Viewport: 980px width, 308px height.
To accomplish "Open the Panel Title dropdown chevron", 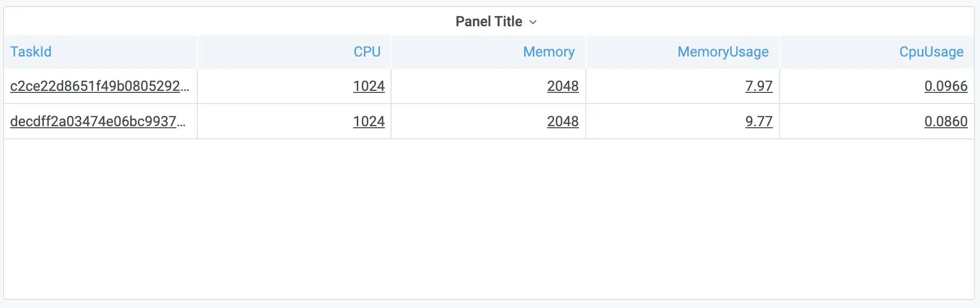I will pos(533,22).
